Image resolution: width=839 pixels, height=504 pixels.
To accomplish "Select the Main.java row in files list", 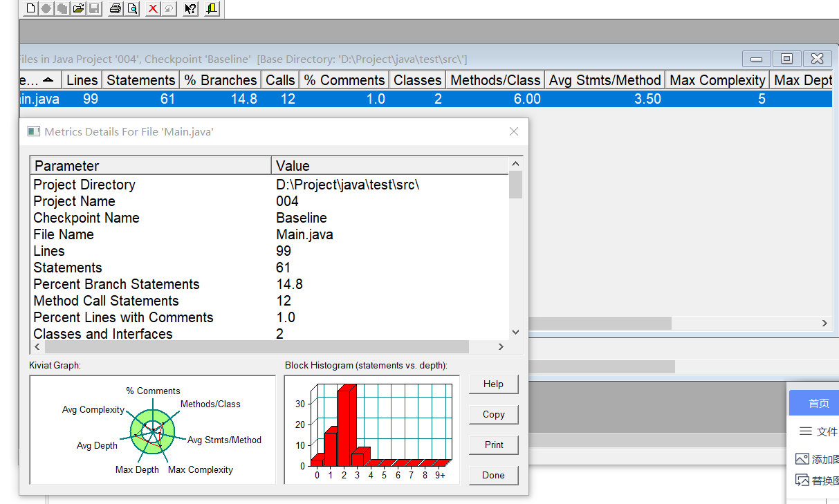I will click(x=425, y=99).
